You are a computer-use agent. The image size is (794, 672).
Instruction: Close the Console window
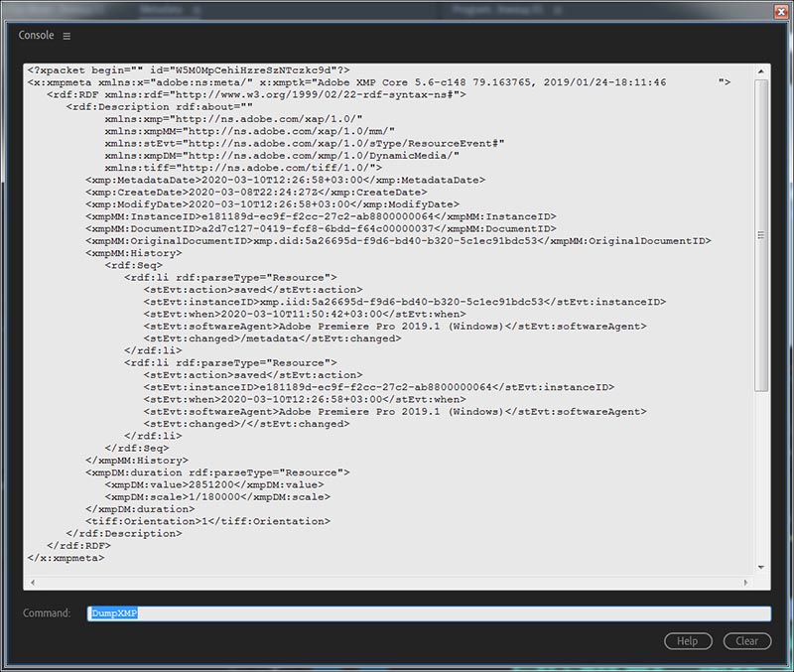[781, 12]
